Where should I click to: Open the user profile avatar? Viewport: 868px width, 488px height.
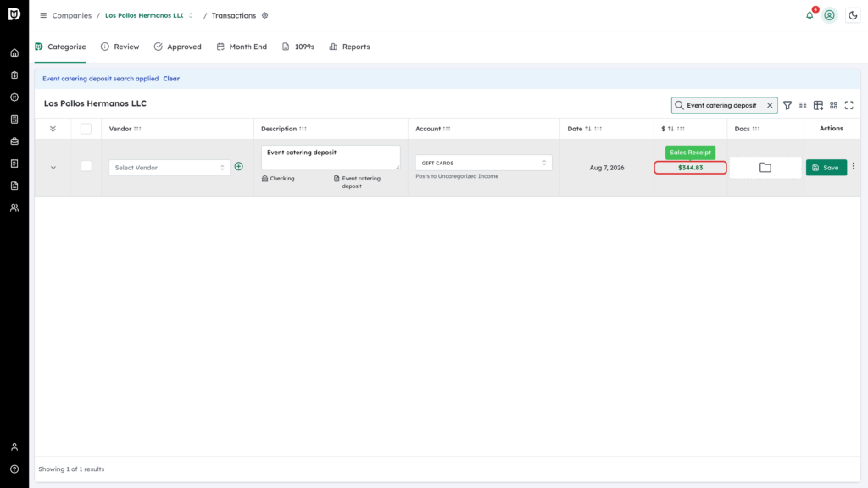pos(829,15)
